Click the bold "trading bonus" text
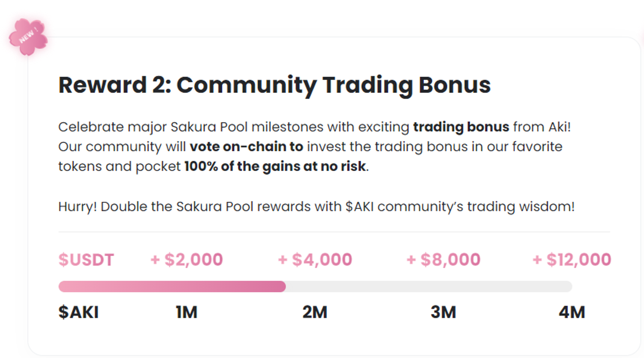This screenshot has width=644, height=358. [x=461, y=127]
